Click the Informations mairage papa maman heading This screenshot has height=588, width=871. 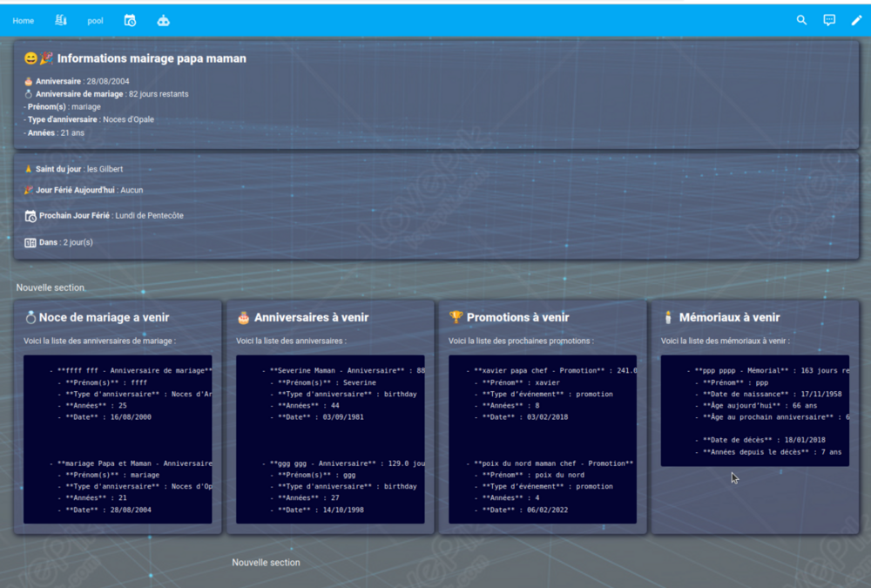coord(152,58)
